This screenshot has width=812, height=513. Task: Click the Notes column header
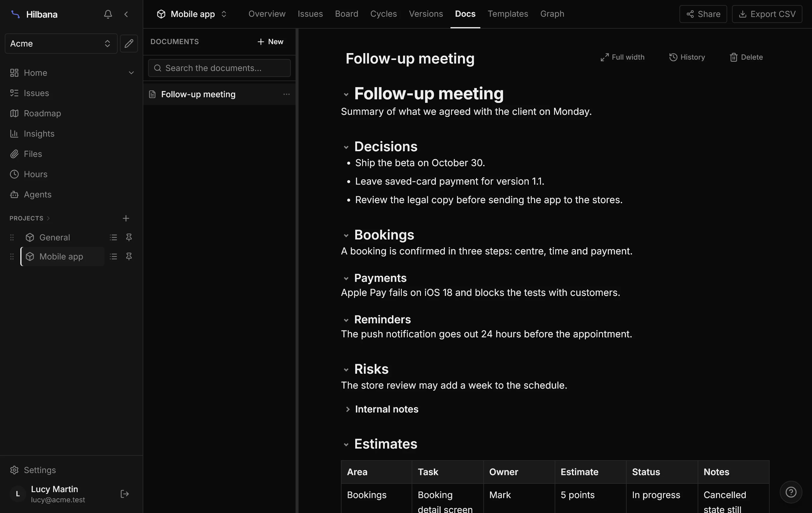click(x=733, y=472)
